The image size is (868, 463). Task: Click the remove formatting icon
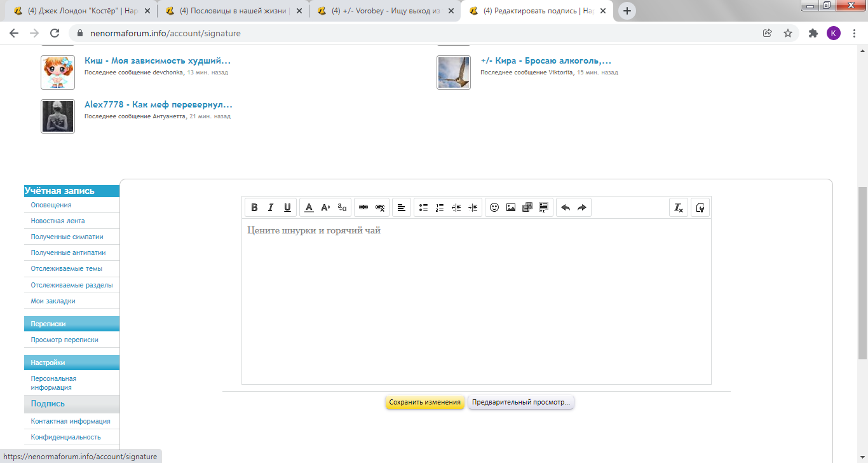(679, 207)
